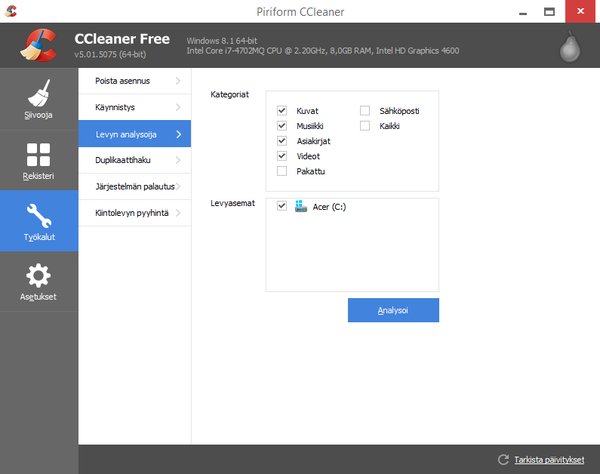
Task: Click the Kaikki category label
Action: click(390, 126)
